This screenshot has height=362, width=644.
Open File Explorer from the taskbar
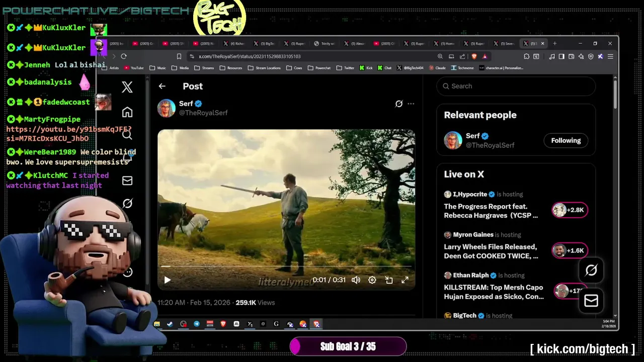click(157, 324)
